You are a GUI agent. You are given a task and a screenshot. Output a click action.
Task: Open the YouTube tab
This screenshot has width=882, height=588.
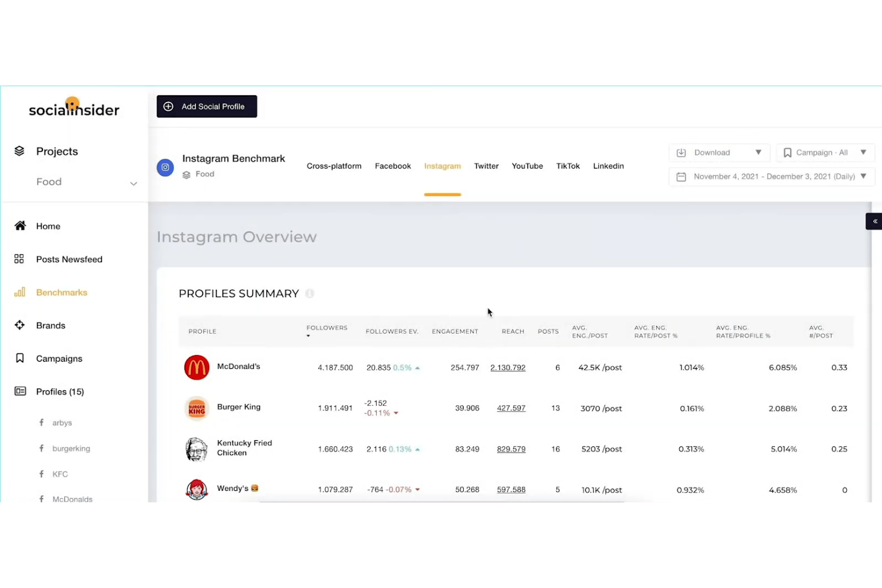pos(527,166)
